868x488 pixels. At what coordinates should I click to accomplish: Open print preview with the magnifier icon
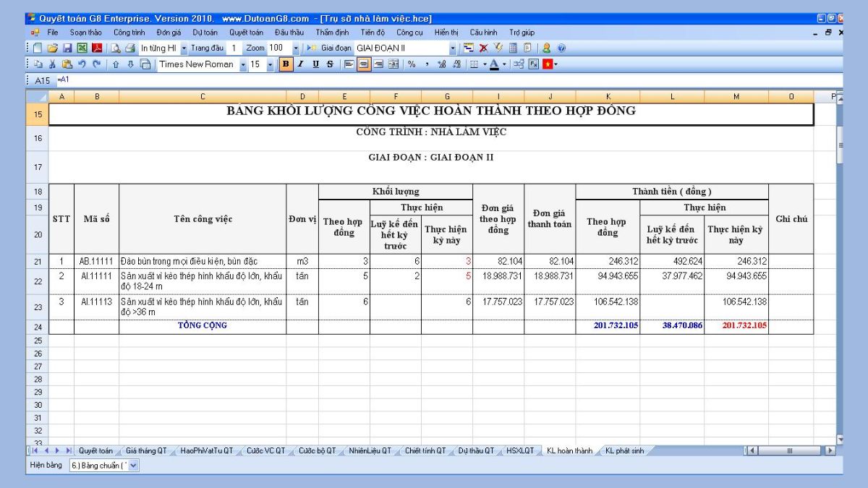pos(115,48)
